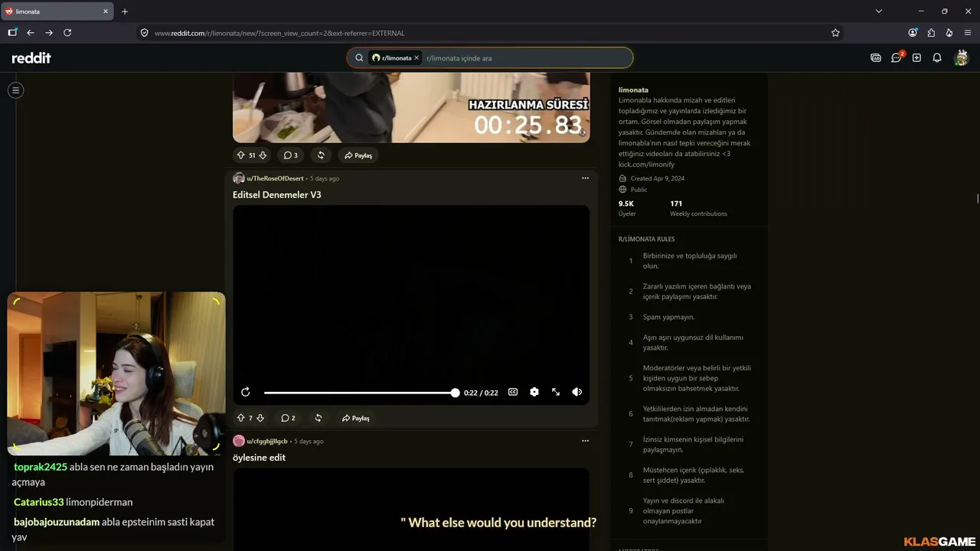This screenshot has width=980, height=551.
Task: Toggle the Reddit left sidebar menu
Action: (15, 90)
